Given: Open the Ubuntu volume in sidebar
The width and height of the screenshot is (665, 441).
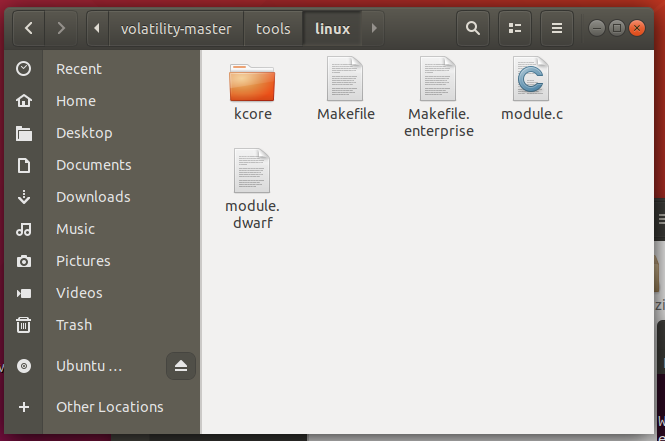Looking at the screenshot, I should pos(89,366).
